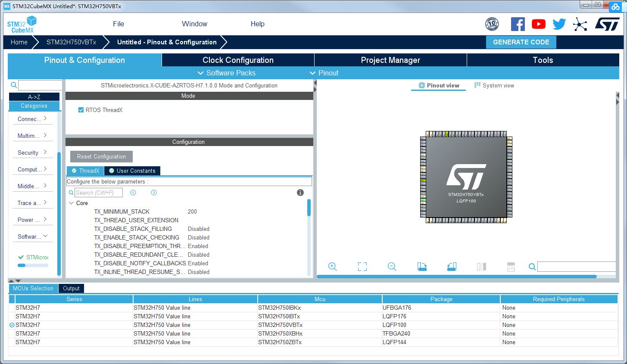Open the Help menu
This screenshot has width=627, height=364.
tap(258, 24)
